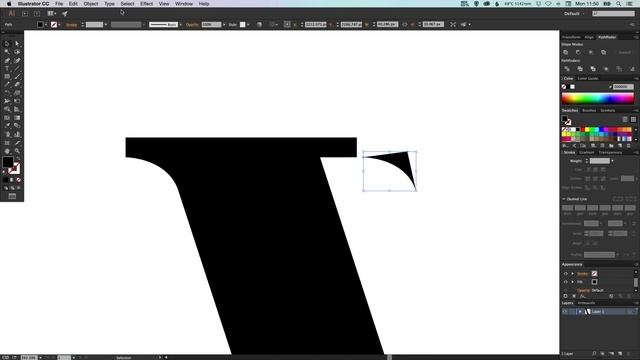Pick a color from the Color spectrum bar

click(x=598, y=98)
